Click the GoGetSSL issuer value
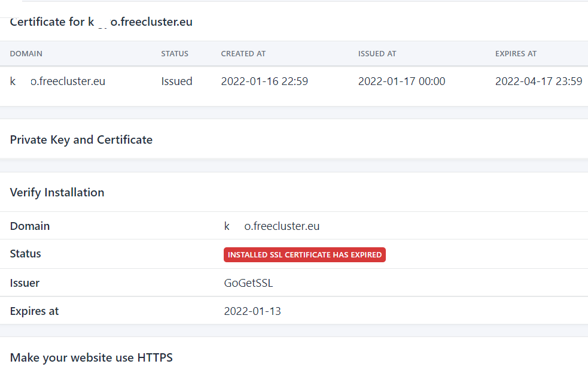 tap(249, 283)
